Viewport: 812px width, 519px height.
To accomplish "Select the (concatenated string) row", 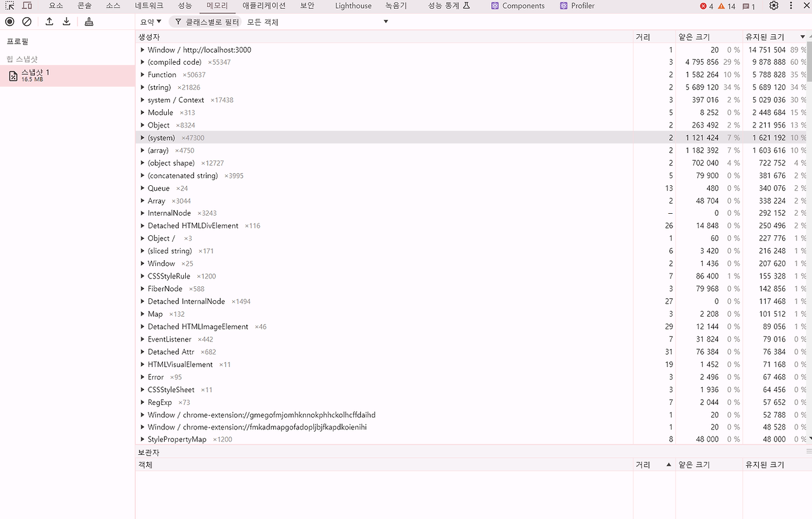I will click(x=471, y=176).
